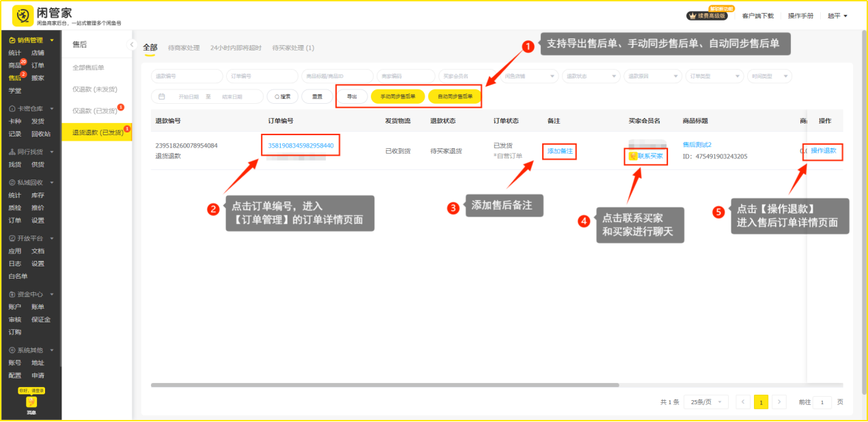
Task: Click the 联系买家 chat icon
Action: coord(633,156)
